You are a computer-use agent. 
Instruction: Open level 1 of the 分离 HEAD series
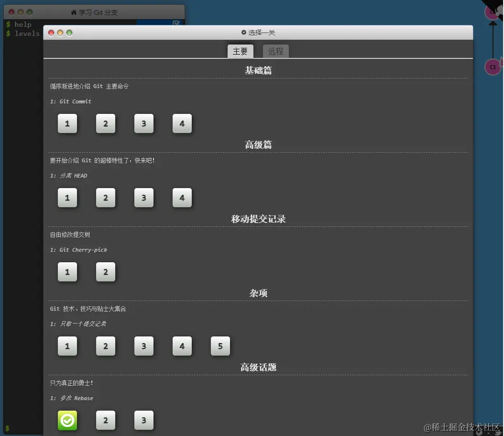[67, 198]
